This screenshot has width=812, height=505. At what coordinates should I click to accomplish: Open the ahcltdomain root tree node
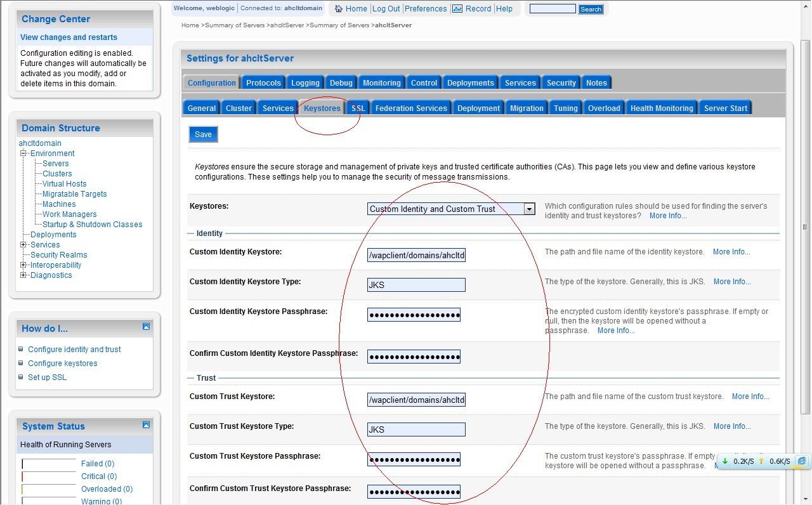click(40, 143)
